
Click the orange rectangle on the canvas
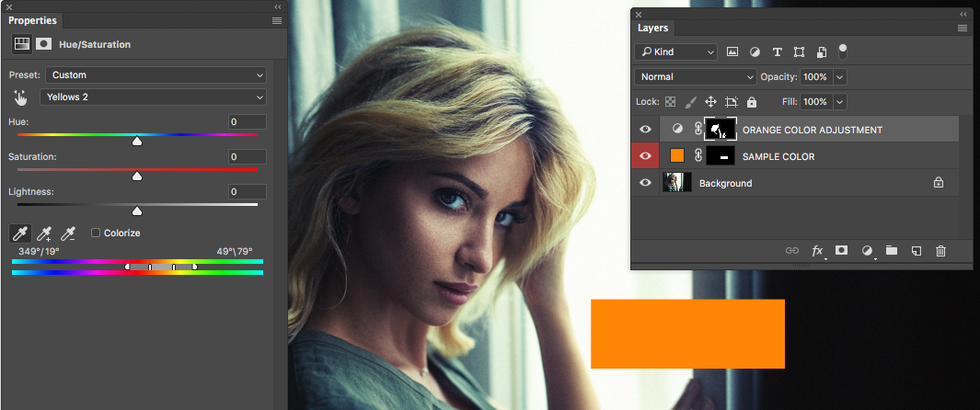pyautogui.click(x=687, y=334)
